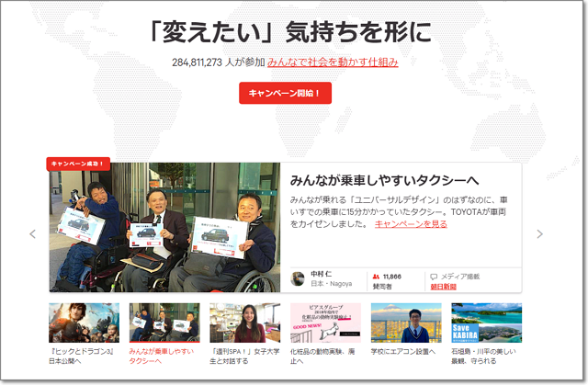Open the みんなで社会を動かす仕組み link
The width and height of the screenshot is (588, 385).
tap(333, 62)
